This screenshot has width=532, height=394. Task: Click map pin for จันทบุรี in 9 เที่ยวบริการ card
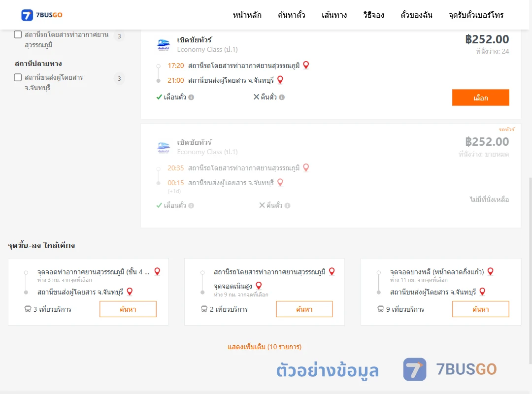coord(482,292)
